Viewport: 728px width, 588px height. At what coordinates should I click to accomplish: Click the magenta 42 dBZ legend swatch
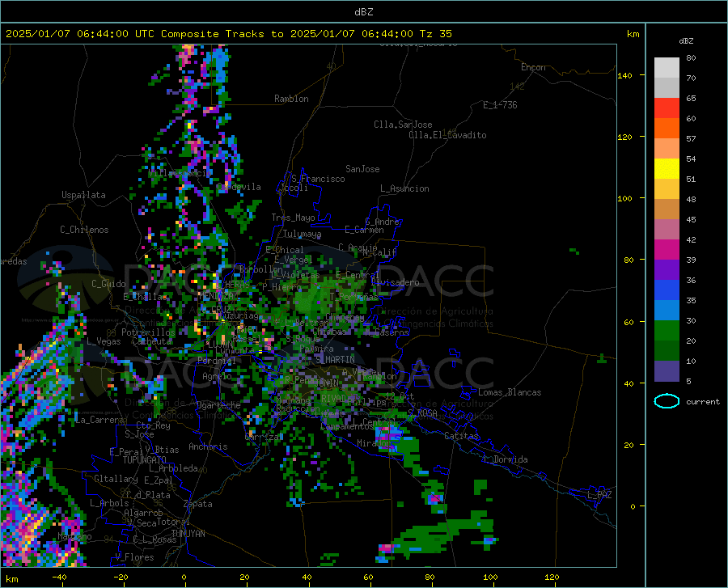click(x=667, y=250)
